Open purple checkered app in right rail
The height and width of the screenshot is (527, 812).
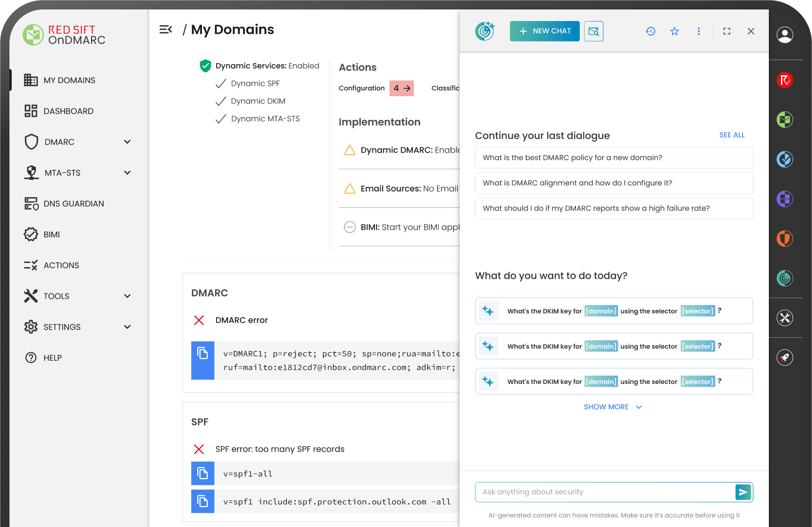pos(785,199)
